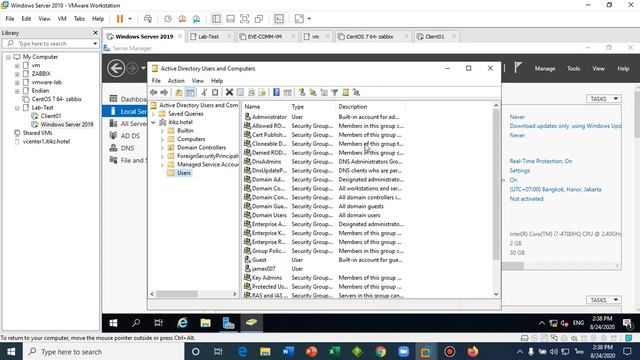Viewport: 640px width, 360px height.
Task: Open the View menu in ADUC
Action: (198, 81)
